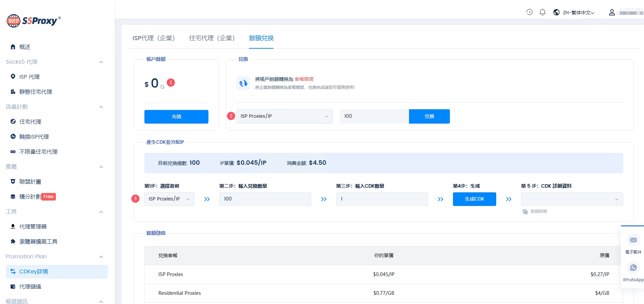Click the batch copy icon

525,212
